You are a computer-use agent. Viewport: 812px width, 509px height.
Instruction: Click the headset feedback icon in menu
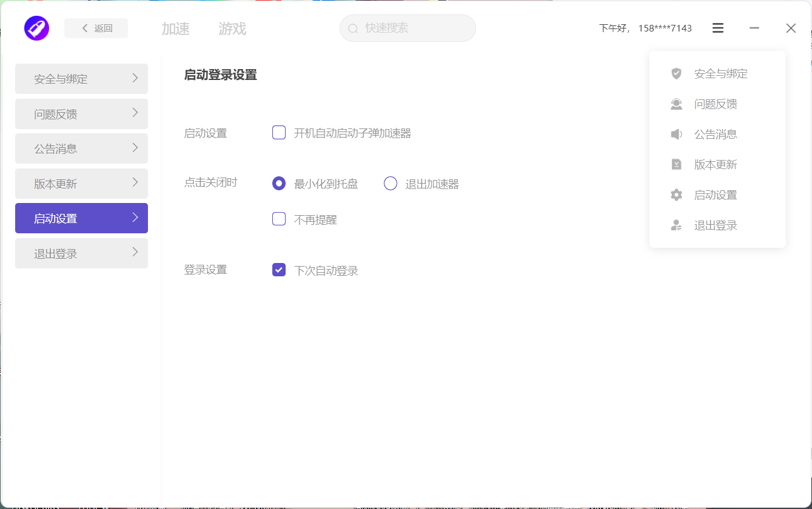(x=676, y=104)
